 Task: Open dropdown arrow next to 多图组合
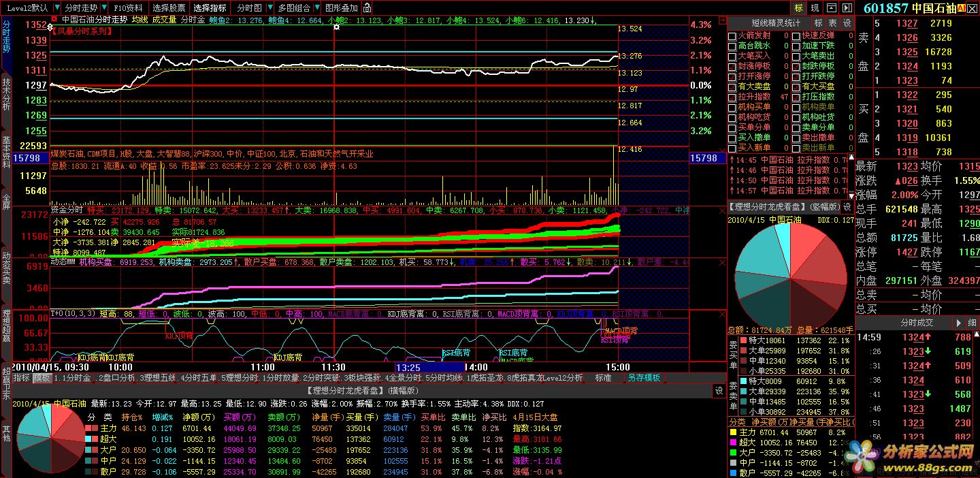(x=316, y=8)
